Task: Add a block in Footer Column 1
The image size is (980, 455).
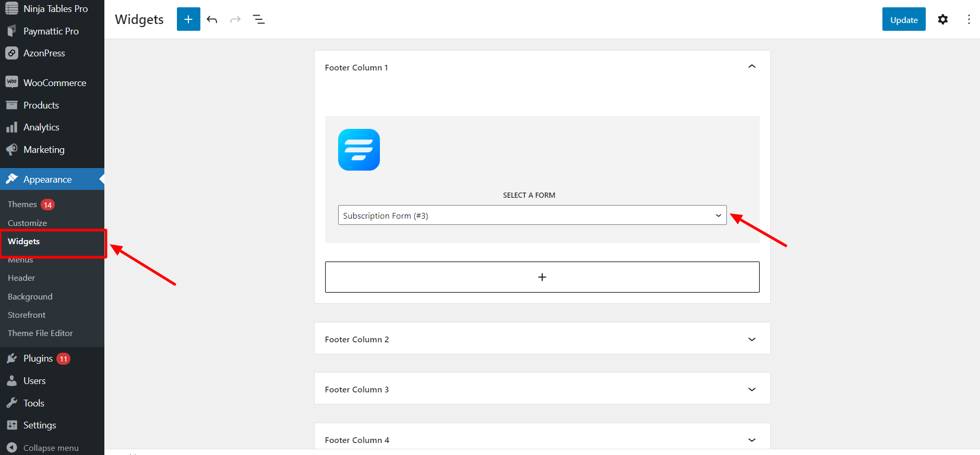Action: click(x=542, y=277)
